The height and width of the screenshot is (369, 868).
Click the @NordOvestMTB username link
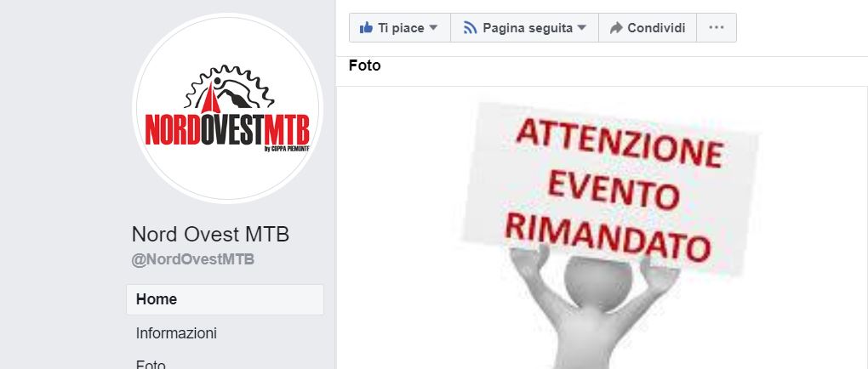tap(192, 259)
